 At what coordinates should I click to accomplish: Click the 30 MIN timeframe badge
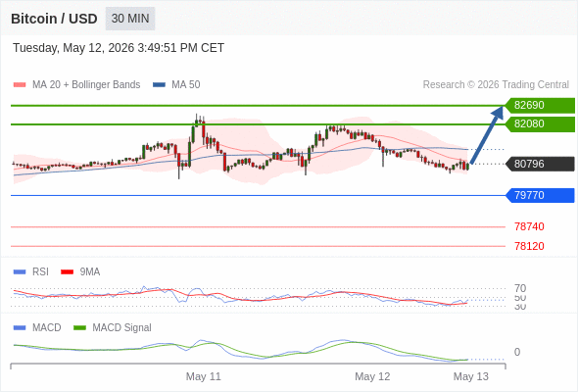coord(130,19)
